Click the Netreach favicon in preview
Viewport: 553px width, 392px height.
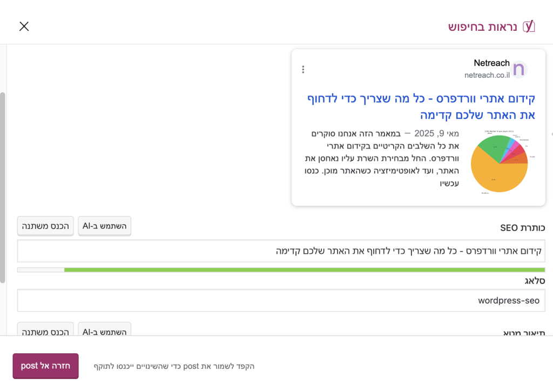[x=519, y=69]
